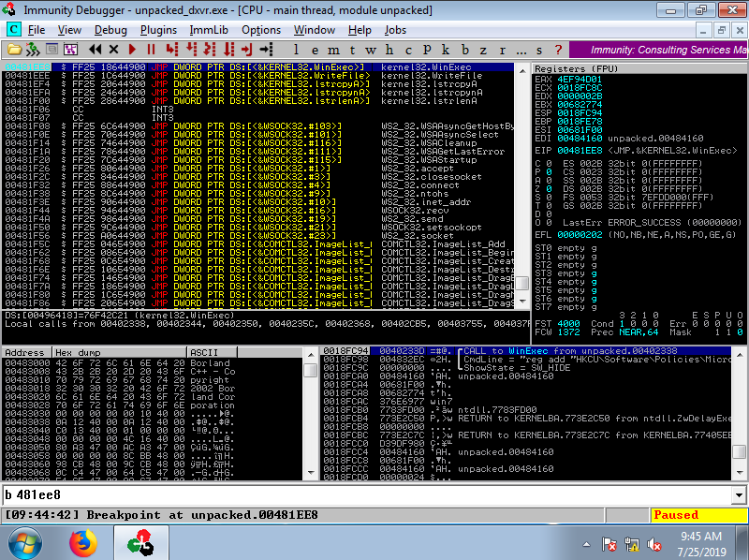The height and width of the screenshot is (560, 749).
Task: Click the Open file folder icon
Action: tap(14, 50)
